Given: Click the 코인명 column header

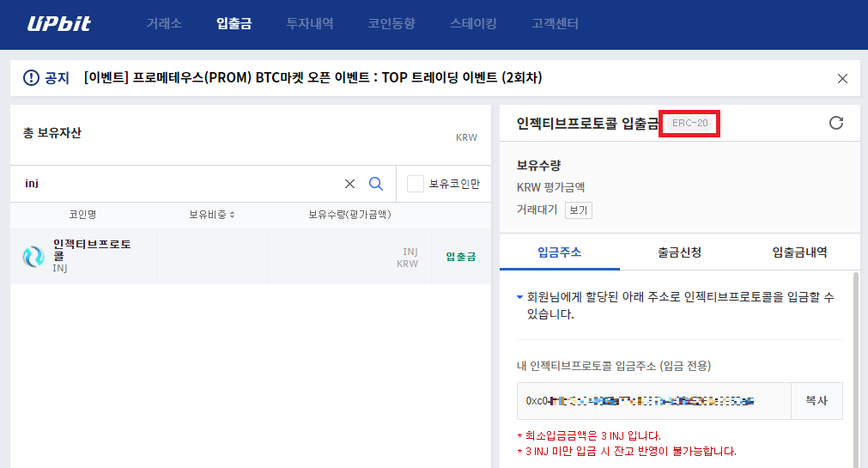Looking at the screenshot, I should (x=82, y=215).
